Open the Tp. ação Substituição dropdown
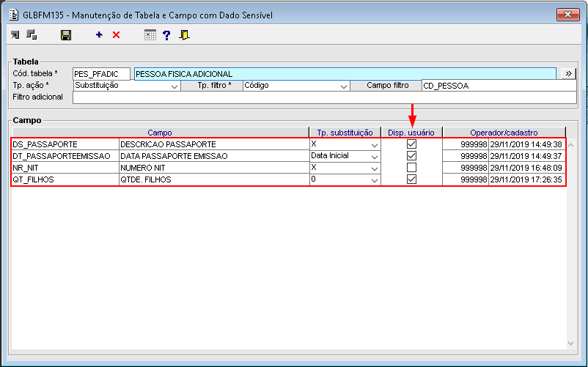Viewport: 588px width, 367px height. (174, 86)
